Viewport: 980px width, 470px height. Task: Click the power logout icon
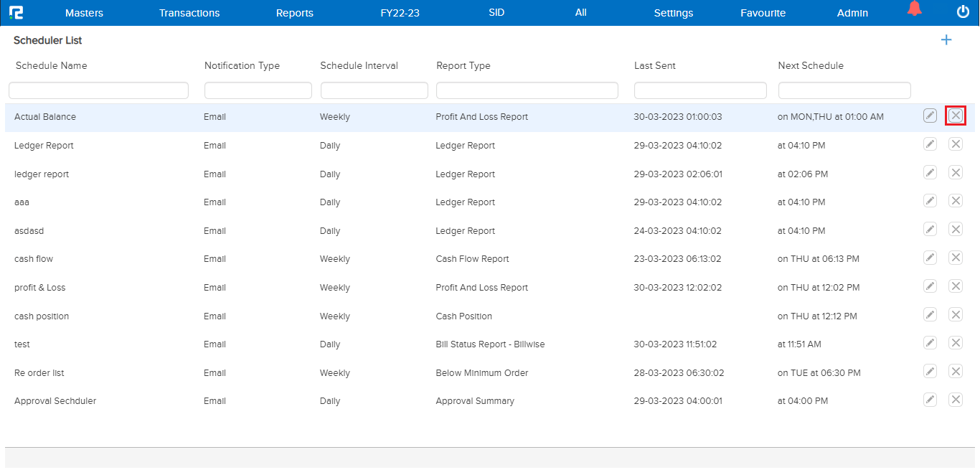[963, 11]
